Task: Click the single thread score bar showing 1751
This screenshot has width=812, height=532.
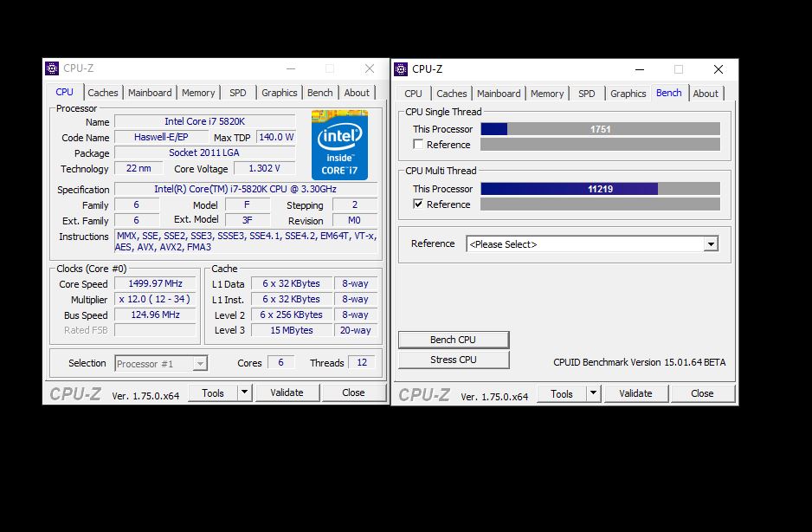Action: coord(600,129)
